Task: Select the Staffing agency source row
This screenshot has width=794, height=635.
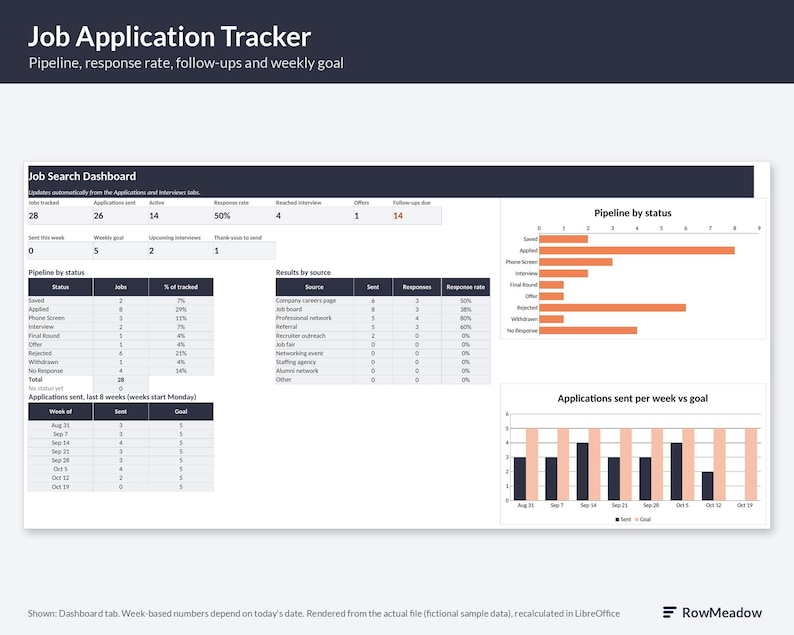Action: (383, 362)
